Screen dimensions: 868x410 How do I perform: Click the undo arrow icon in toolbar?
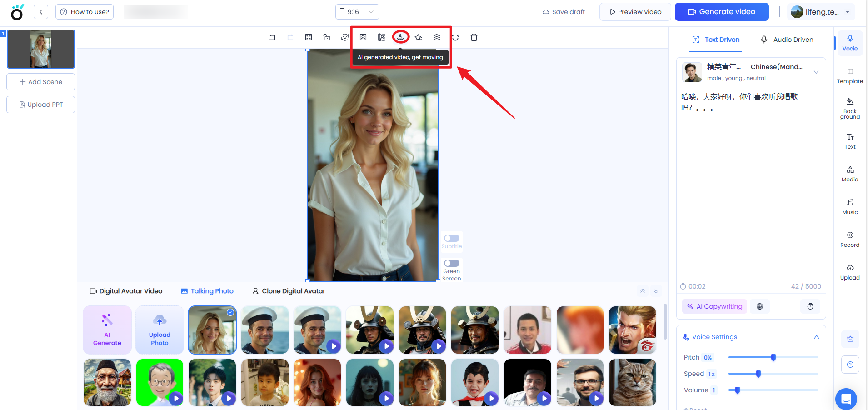point(272,37)
